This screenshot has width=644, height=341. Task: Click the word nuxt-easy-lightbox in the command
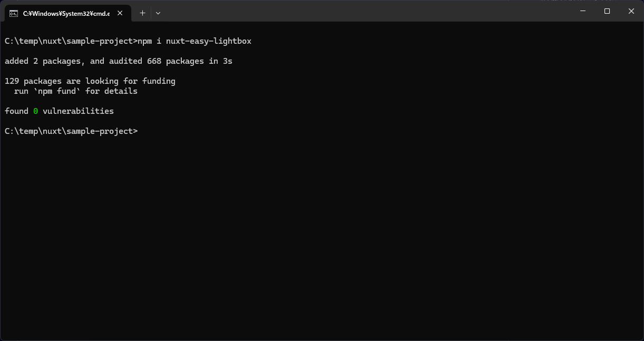[x=209, y=41]
